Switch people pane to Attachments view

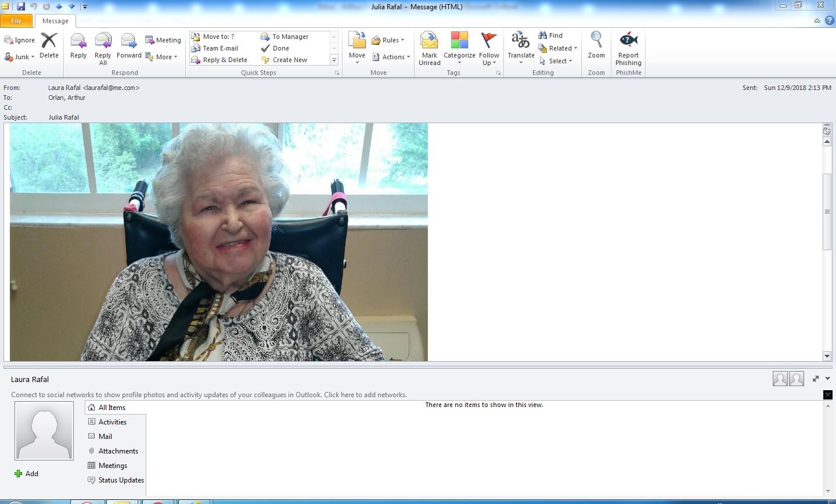point(118,451)
